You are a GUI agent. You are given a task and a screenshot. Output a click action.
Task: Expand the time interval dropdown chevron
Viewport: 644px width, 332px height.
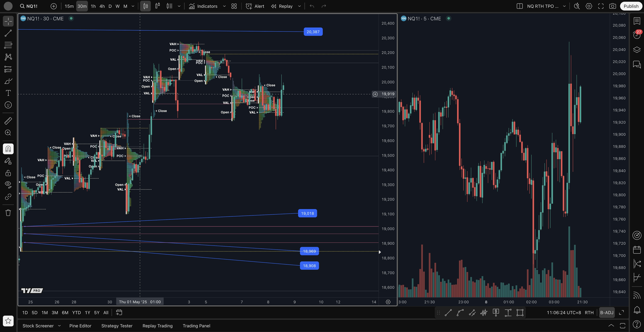133,6
